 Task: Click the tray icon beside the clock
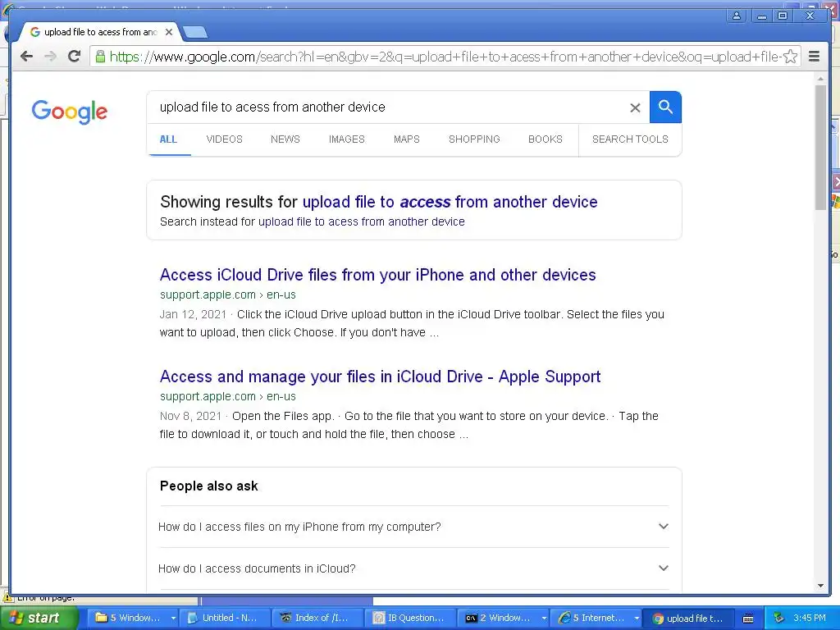point(779,618)
